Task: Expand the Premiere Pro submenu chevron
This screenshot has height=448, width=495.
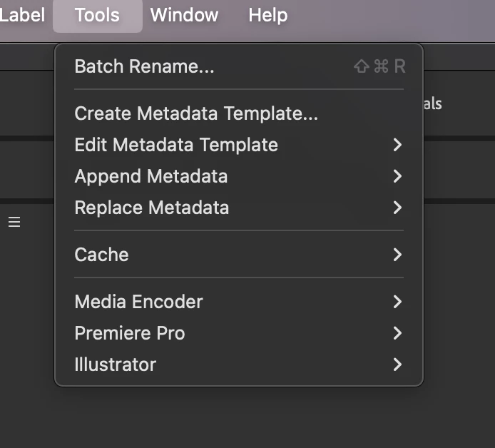Action: [x=397, y=333]
